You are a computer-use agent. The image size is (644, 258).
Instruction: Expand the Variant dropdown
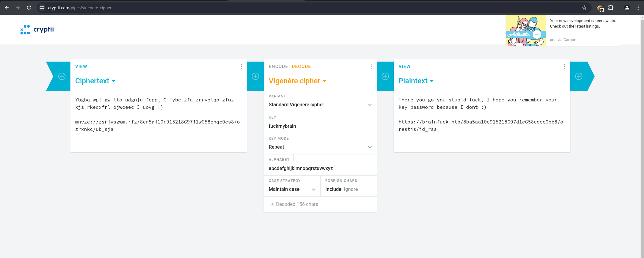320,105
